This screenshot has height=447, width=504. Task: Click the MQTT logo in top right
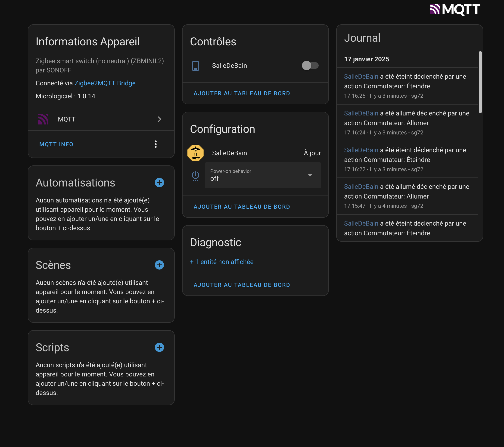click(x=455, y=9)
